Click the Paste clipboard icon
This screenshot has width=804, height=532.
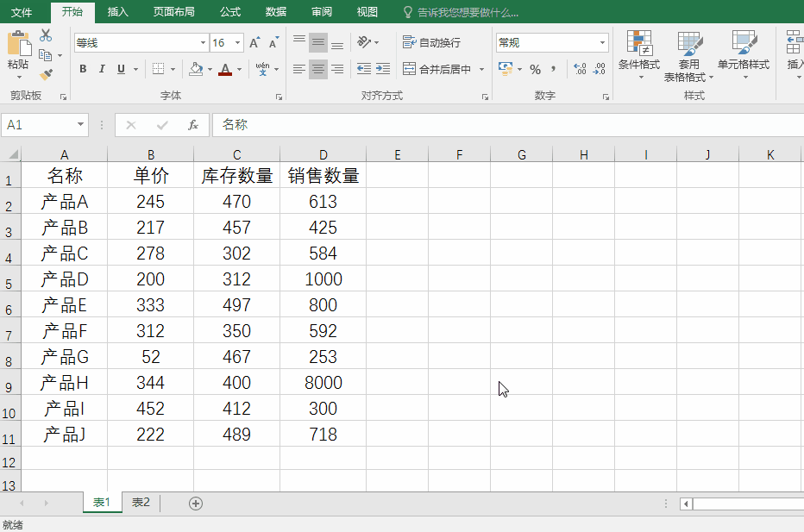tap(19, 44)
